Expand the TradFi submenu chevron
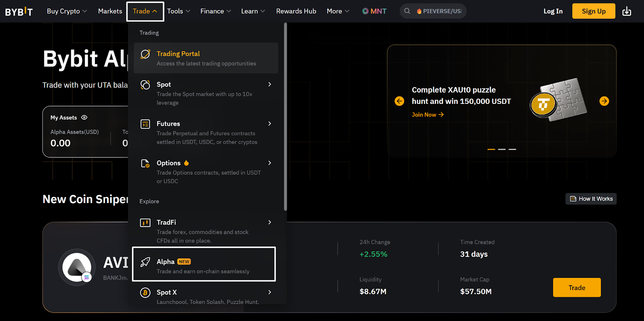The image size is (644, 321). [270, 222]
